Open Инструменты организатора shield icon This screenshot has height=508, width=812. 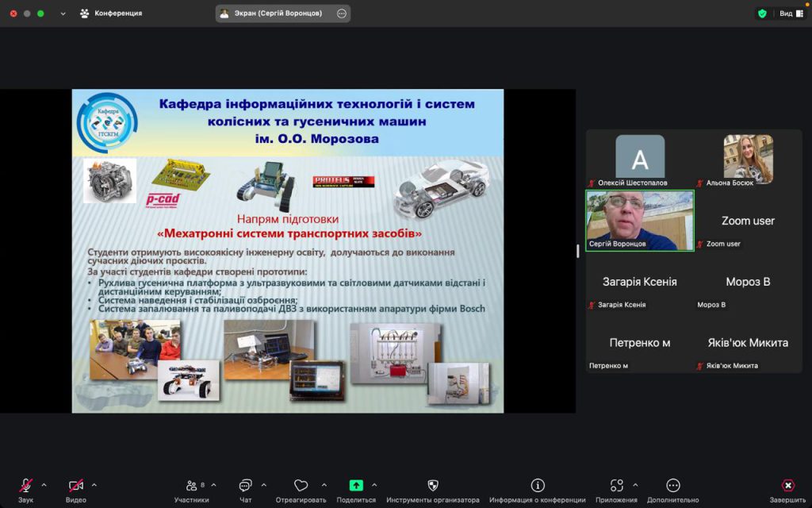click(x=433, y=486)
